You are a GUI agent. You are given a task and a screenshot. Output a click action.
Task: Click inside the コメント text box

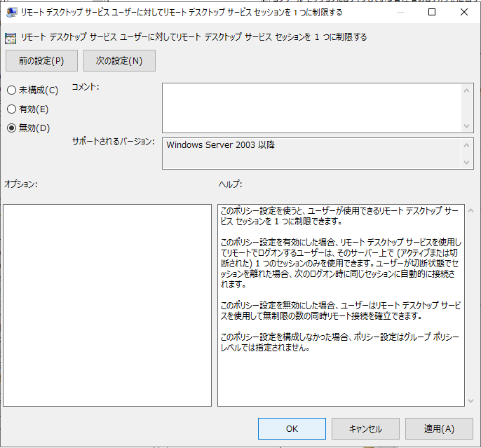312,107
